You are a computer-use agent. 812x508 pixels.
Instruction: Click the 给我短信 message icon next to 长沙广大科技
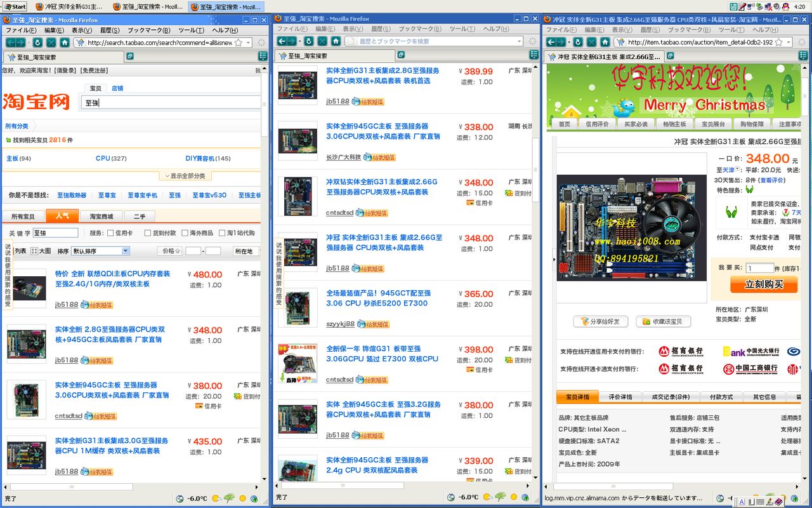[x=380, y=157]
